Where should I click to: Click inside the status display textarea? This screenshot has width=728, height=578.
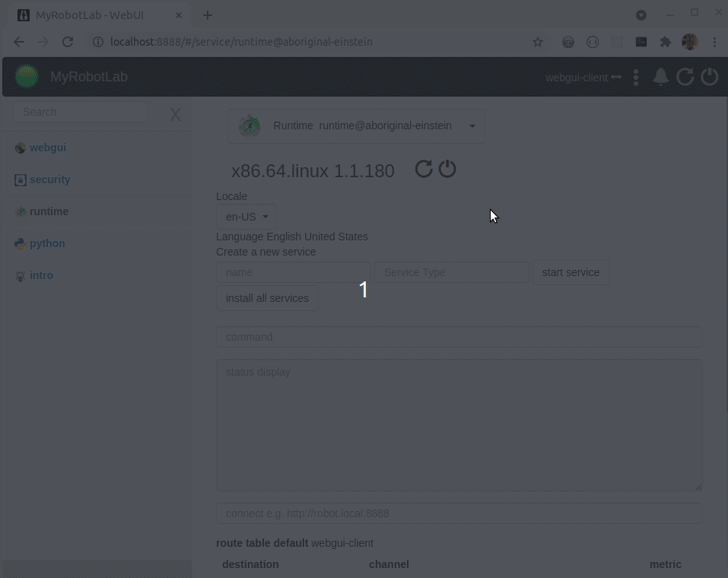459,425
